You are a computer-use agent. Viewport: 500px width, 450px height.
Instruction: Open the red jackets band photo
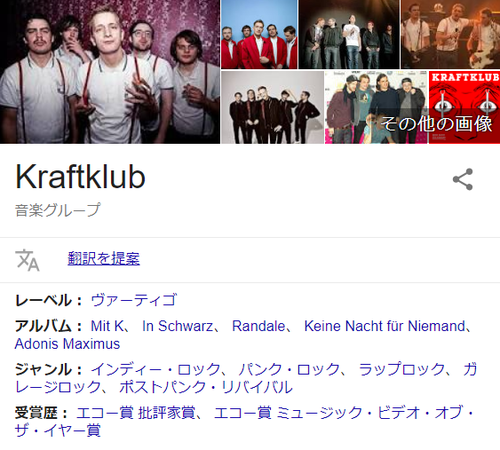pos(259,34)
